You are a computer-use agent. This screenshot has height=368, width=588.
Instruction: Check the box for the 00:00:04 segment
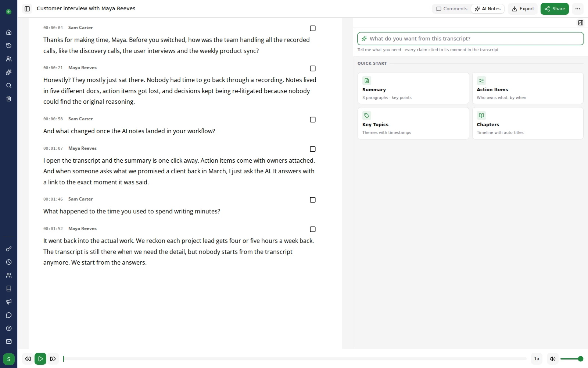[313, 28]
